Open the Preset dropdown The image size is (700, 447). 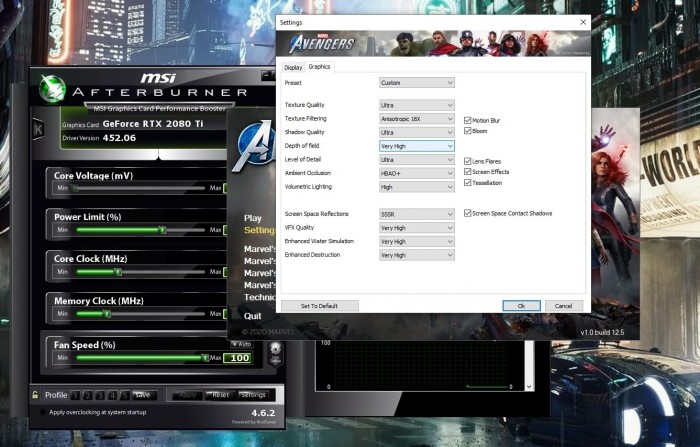click(x=416, y=83)
